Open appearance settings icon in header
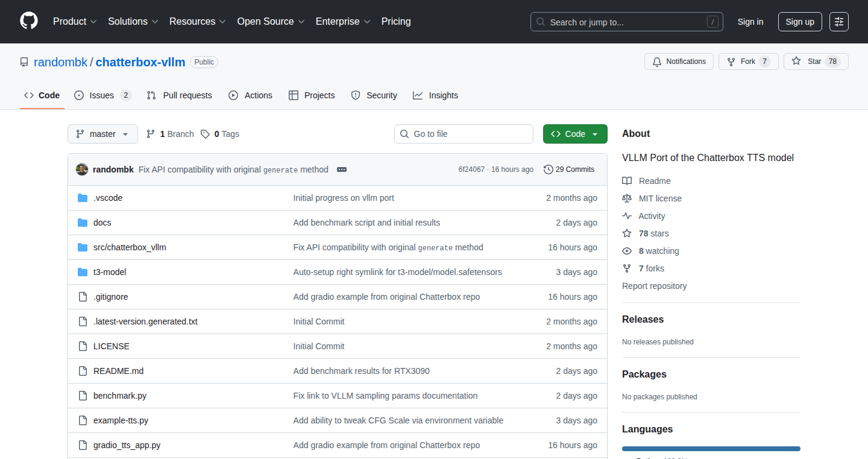 (x=839, y=22)
